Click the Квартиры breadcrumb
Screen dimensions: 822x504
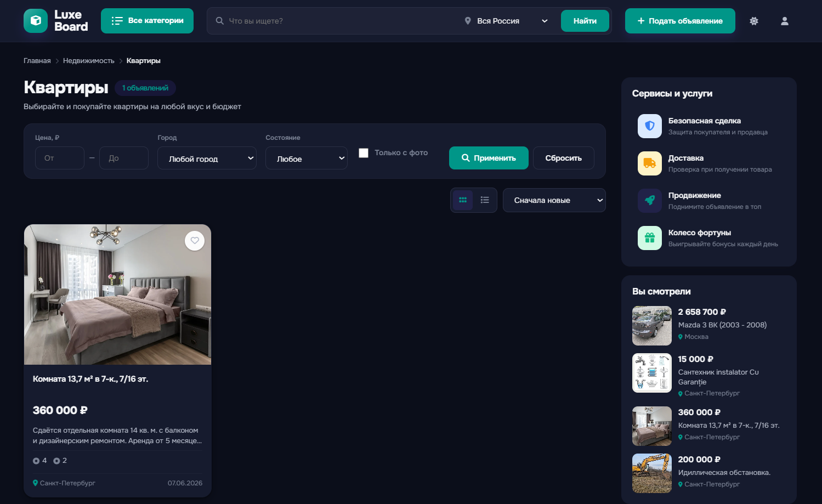[x=144, y=61]
